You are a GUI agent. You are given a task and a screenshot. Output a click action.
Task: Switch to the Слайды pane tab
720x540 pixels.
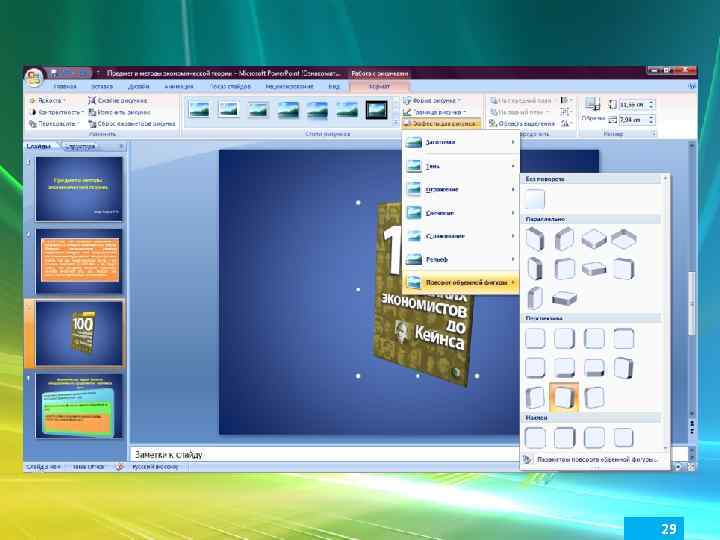pos(39,146)
